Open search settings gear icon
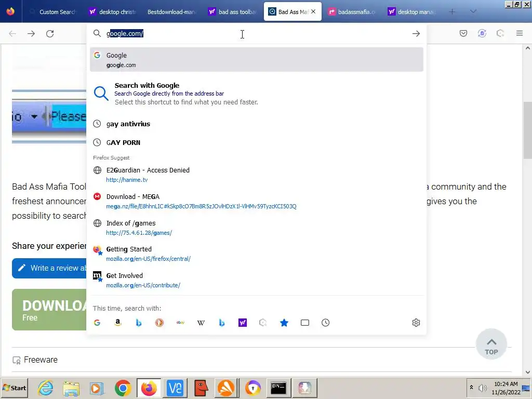The height and width of the screenshot is (399, 532). [416, 323]
